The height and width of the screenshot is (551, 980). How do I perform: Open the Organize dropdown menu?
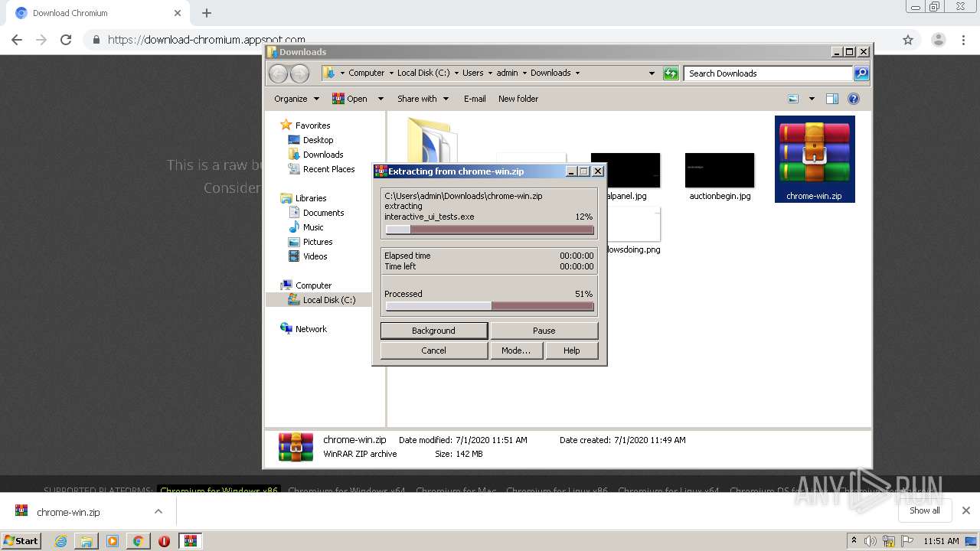[296, 99]
